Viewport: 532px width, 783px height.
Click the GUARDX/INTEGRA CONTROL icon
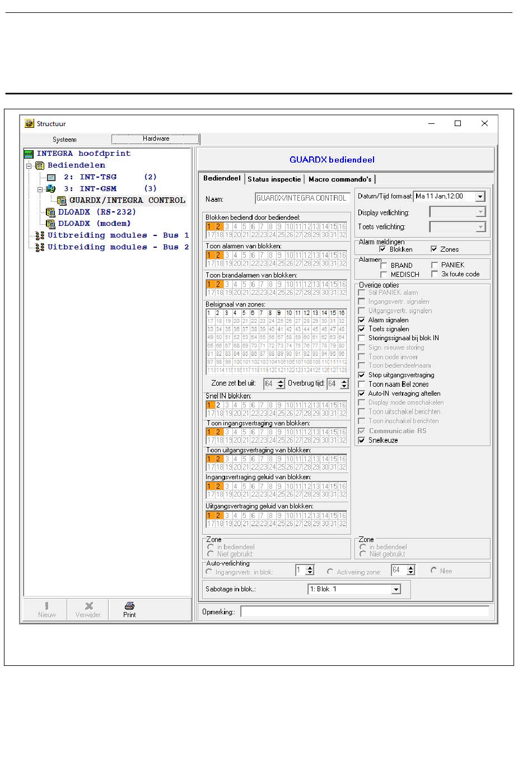pos(62,201)
